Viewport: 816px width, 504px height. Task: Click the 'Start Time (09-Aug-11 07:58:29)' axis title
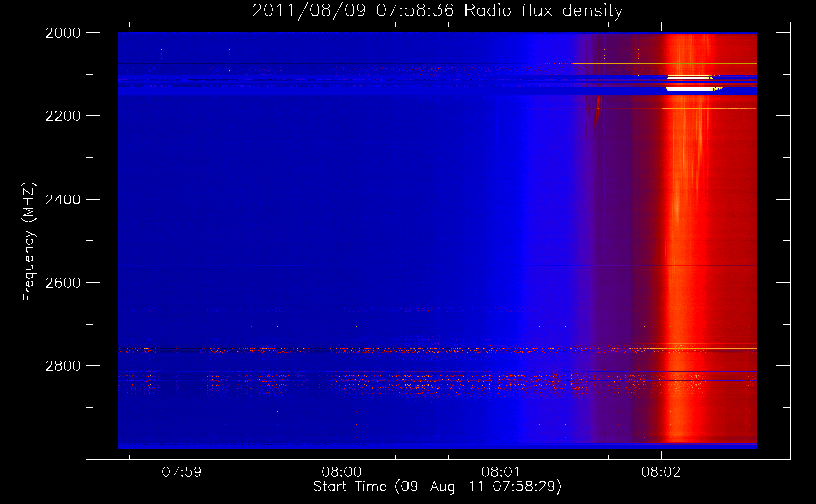coord(437,487)
